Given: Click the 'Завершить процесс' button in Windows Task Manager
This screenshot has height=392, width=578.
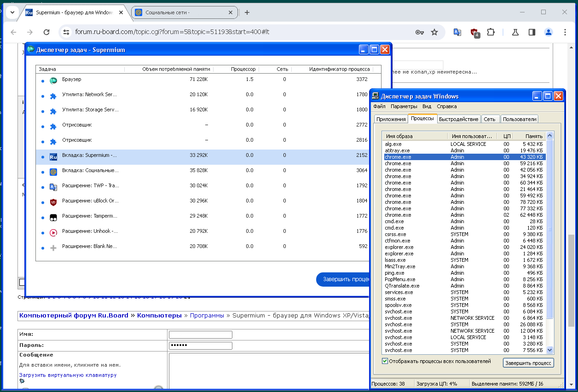Looking at the screenshot, I should click(x=528, y=363).
